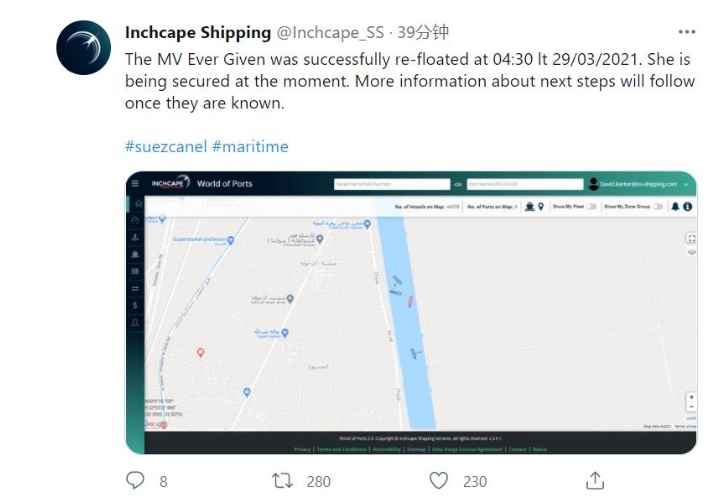This screenshot has width=712, height=504.
Task: Click the notification bell icon on map toolbar
Action: (675, 207)
